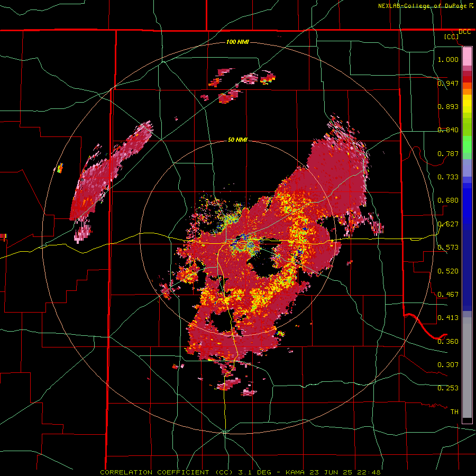Pick the bright green band of the CC scale

coord(467,144)
